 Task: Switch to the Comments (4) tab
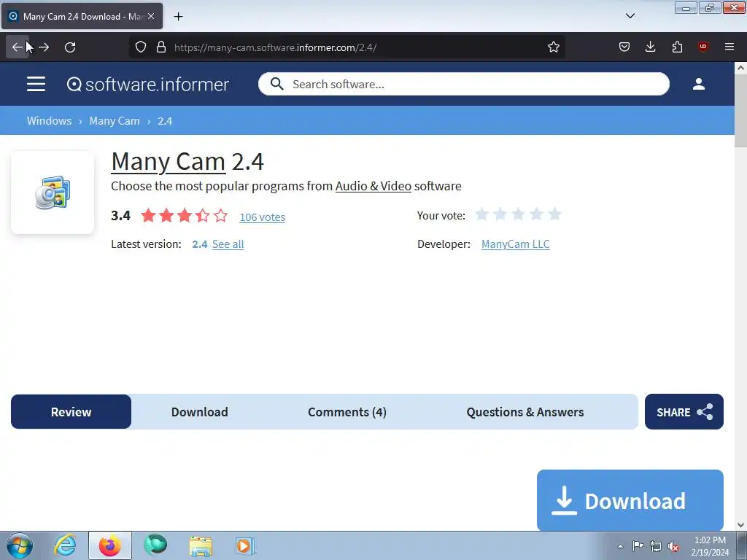[347, 412]
